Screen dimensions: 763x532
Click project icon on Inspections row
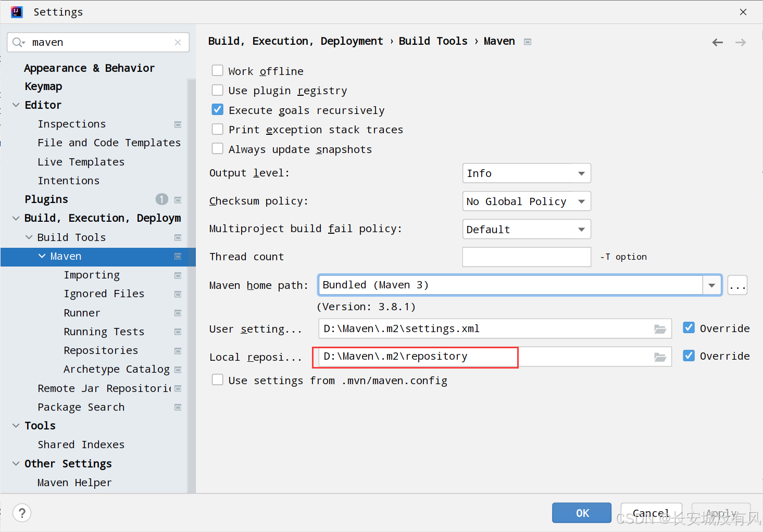[x=178, y=124]
